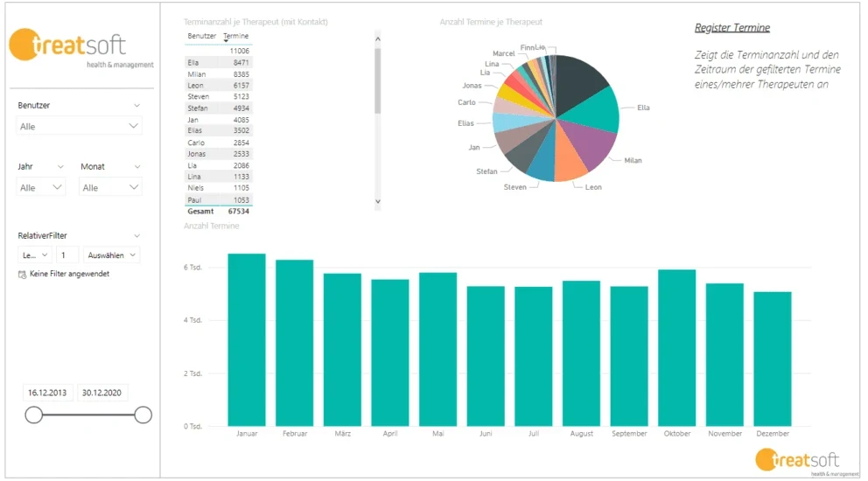
Task: Click the left date slider handle
Action: (34, 415)
